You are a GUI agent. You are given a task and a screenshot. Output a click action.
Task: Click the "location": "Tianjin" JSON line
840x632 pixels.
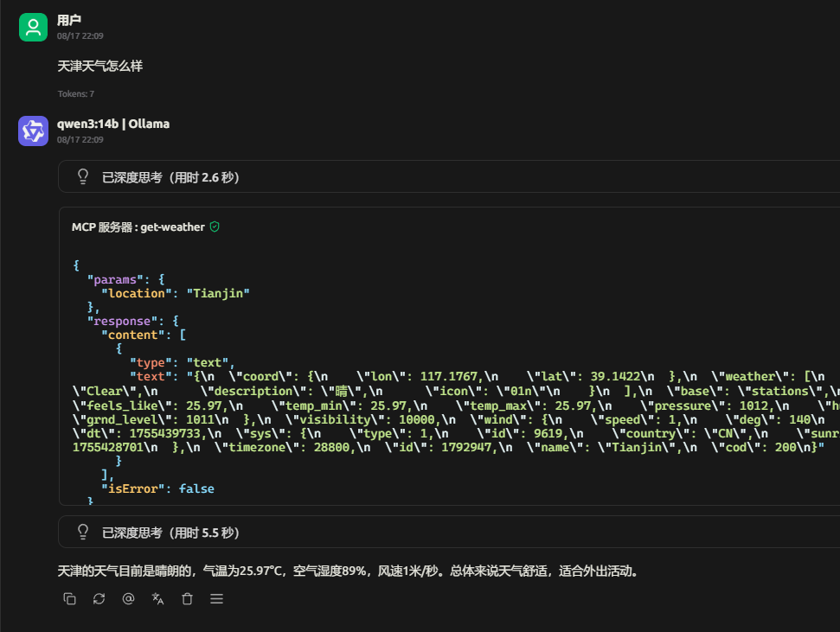176,293
